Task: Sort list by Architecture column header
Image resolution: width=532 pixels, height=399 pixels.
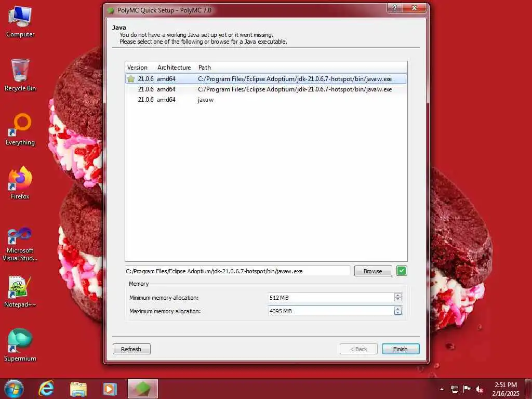Action: (x=175, y=67)
